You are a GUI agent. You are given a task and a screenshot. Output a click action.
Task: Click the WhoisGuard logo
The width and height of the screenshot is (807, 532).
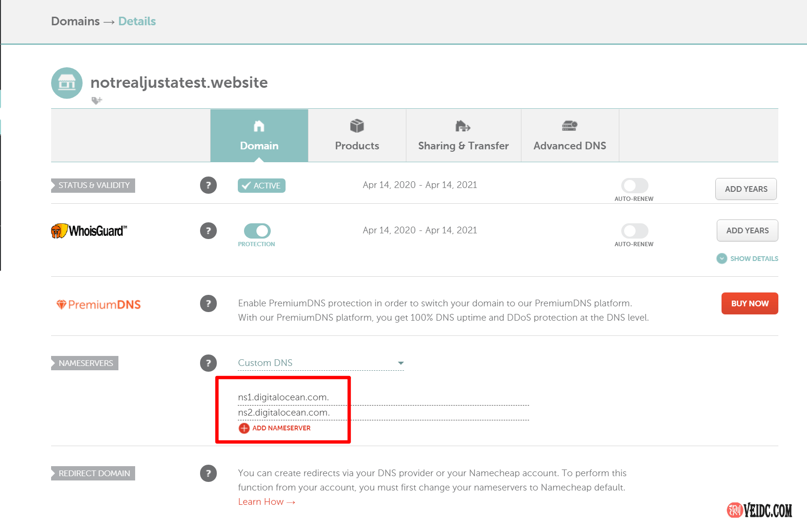(x=89, y=231)
